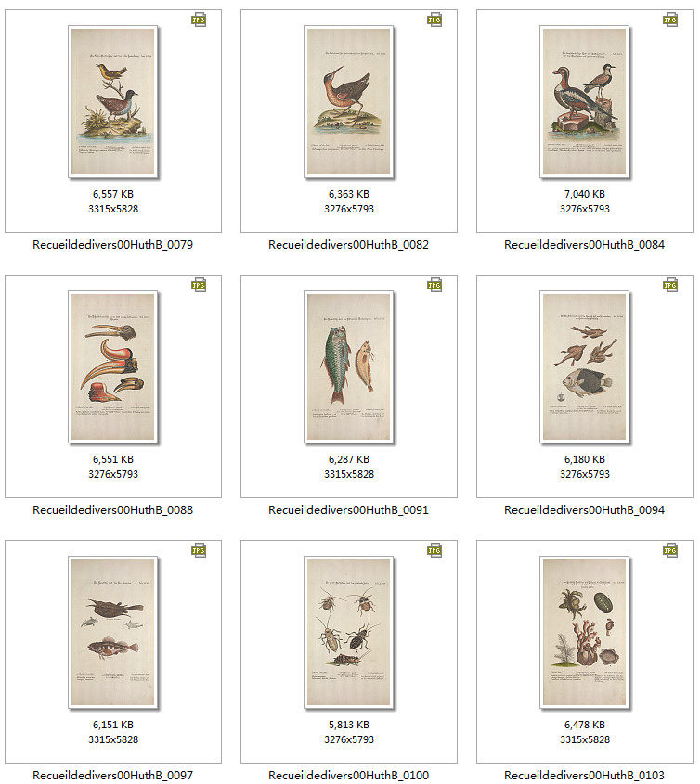Click the filename Recueildedivers00HuthB_0097
The width and height of the screenshot is (700, 784).
point(112,775)
